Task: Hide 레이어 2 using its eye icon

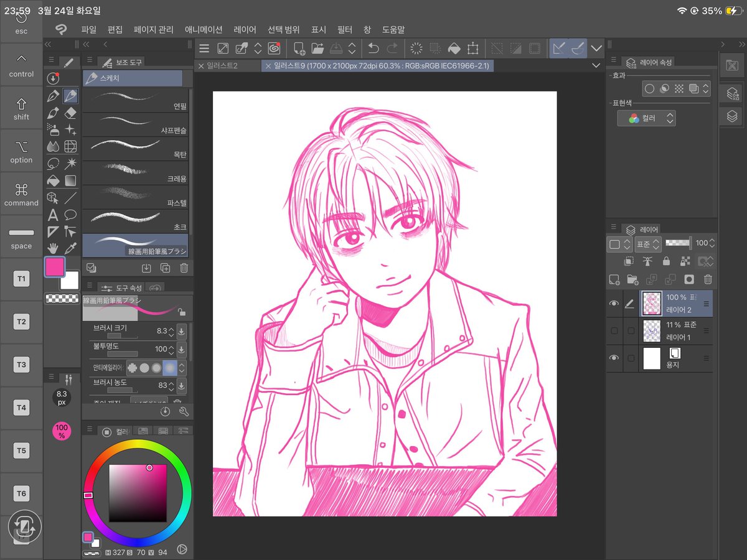Action: coord(614,304)
